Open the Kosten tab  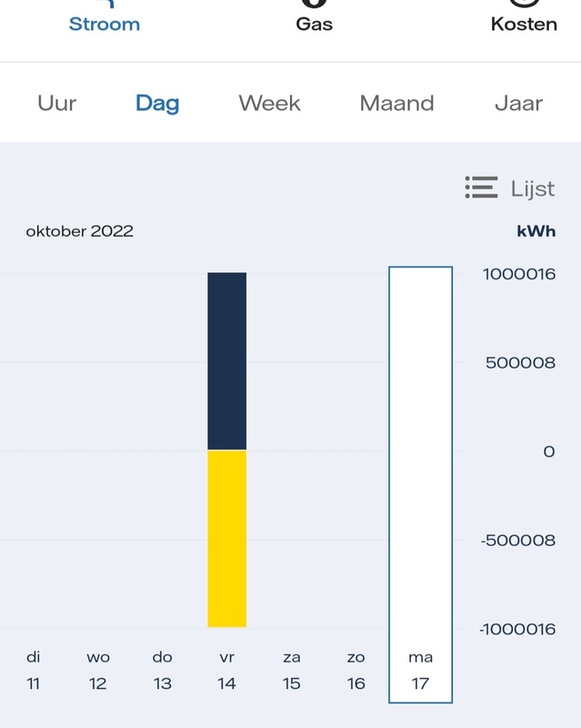coord(524,22)
